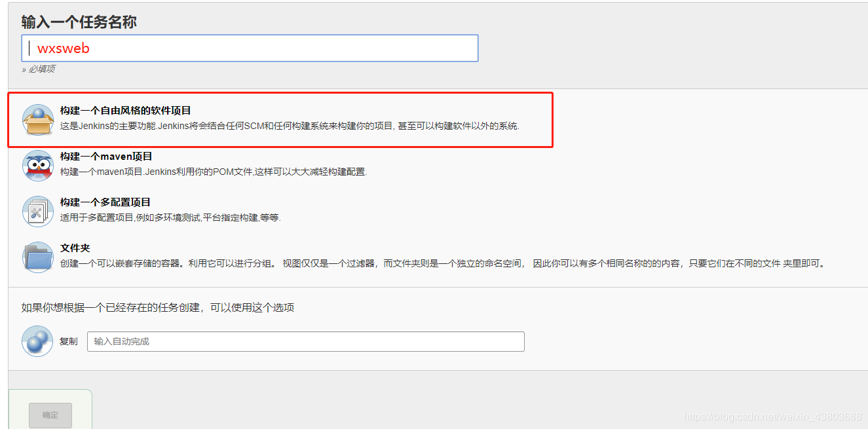Click the folder icon for 文件夹
Screen dimensions: 868x429
pos(37,257)
